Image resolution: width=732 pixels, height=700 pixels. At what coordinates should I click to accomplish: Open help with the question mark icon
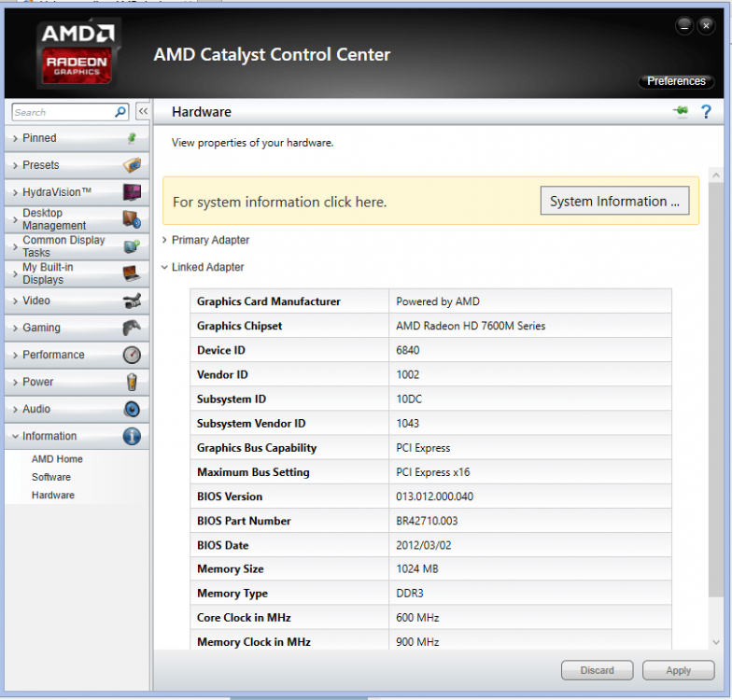point(706,112)
